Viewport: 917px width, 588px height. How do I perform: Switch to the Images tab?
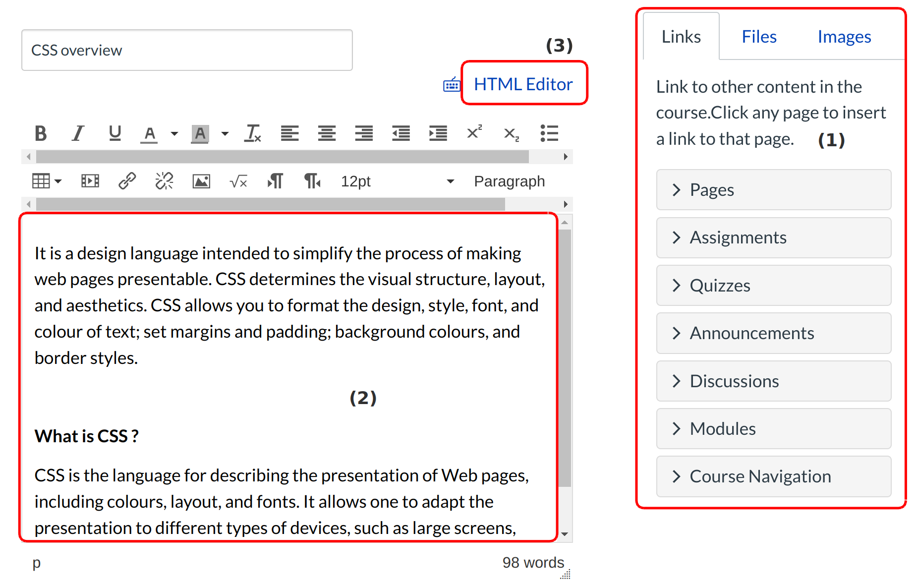(844, 37)
